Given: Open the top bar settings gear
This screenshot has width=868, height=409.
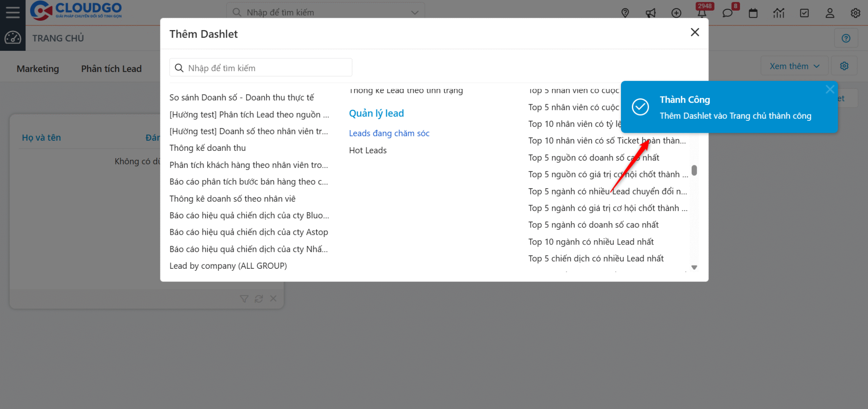Looking at the screenshot, I should coord(855,13).
